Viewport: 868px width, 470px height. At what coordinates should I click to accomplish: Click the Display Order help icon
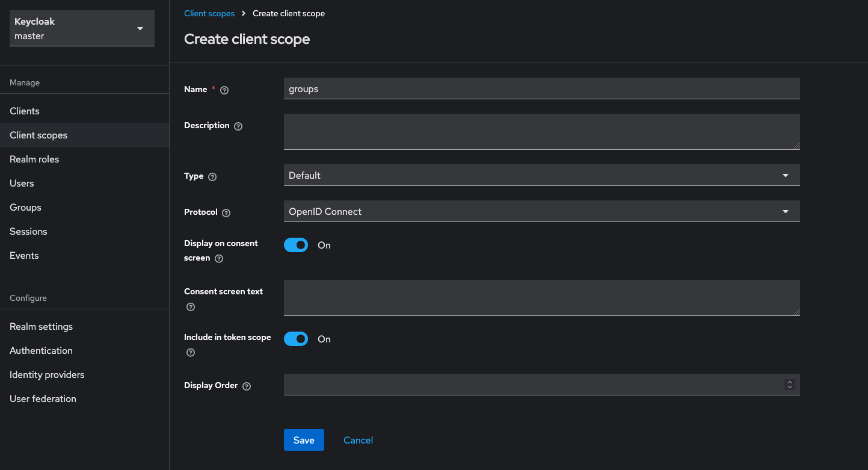pos(246,386)
